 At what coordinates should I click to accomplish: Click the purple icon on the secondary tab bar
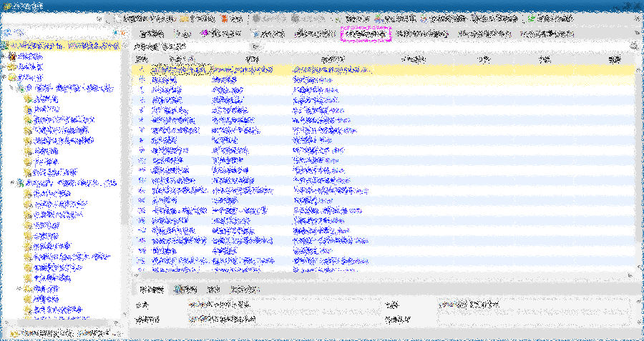pos(205,34)
